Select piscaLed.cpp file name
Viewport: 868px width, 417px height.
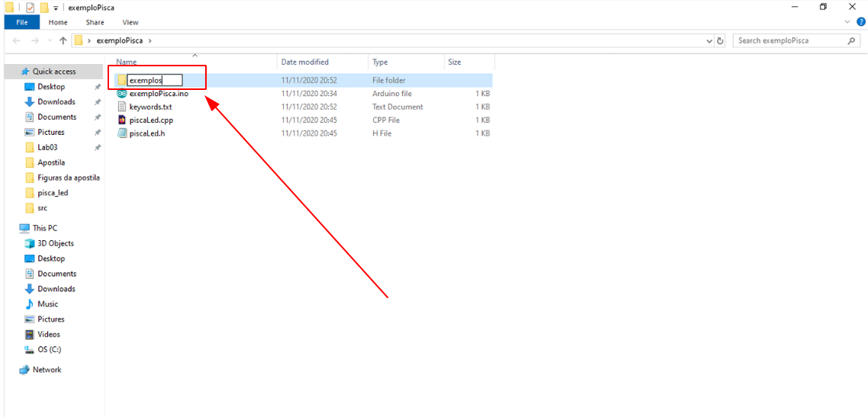tap(153, 120)
